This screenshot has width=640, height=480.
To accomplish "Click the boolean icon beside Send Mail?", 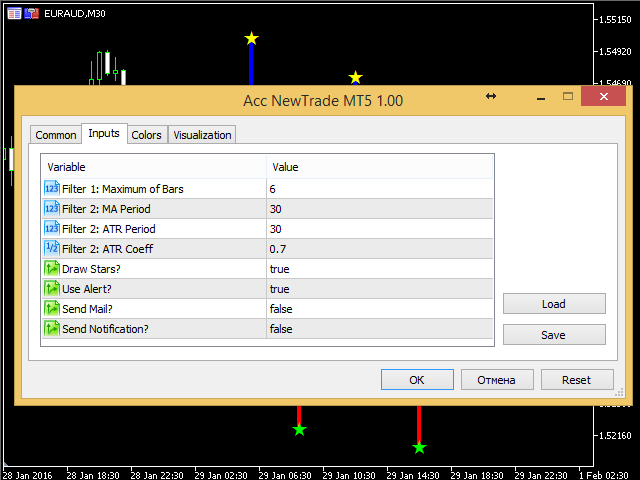I will [x=52, y=309].
